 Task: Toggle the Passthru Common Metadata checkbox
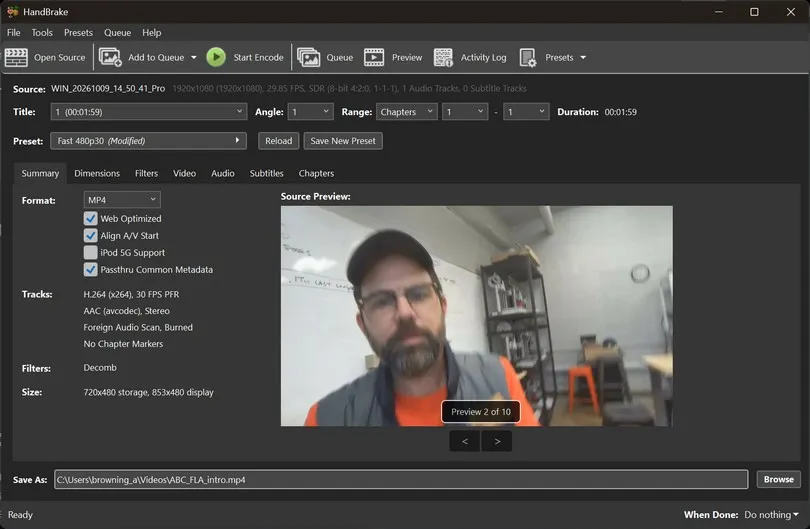pyautogui.click(x=90, y=270)
